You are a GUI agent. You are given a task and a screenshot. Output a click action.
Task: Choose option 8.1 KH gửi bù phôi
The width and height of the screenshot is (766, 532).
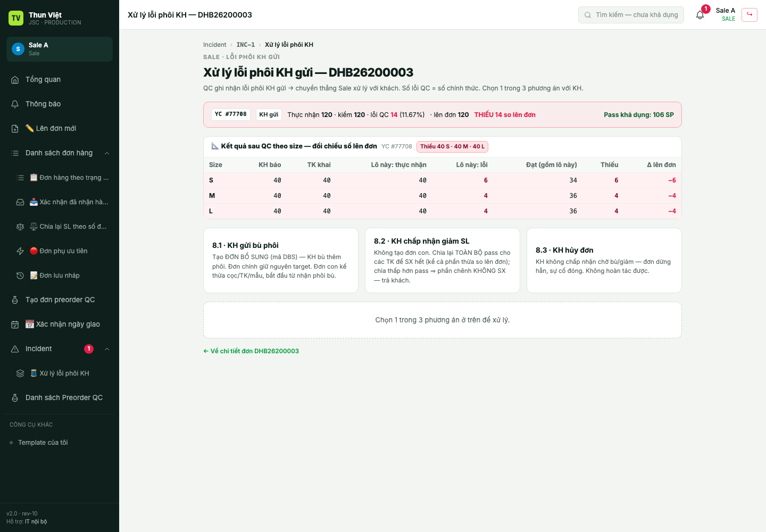point(281,260)
